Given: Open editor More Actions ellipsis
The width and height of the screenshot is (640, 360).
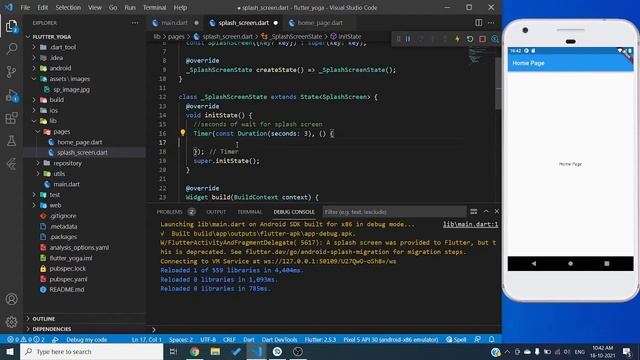Looking at the screenshot, I should pyautogui.click(x=491, y=23).
